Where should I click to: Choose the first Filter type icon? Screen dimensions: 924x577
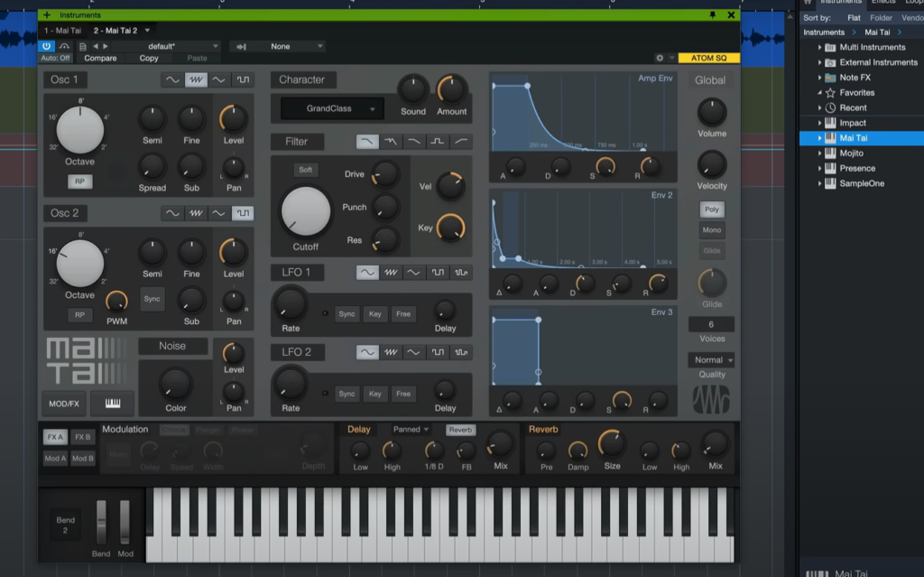point(367,142)
